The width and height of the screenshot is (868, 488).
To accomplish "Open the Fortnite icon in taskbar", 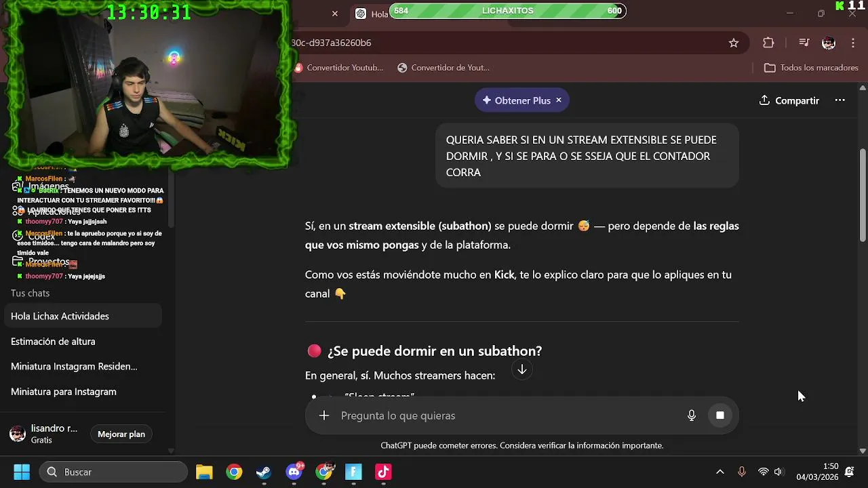I will [x=353, y=472].
